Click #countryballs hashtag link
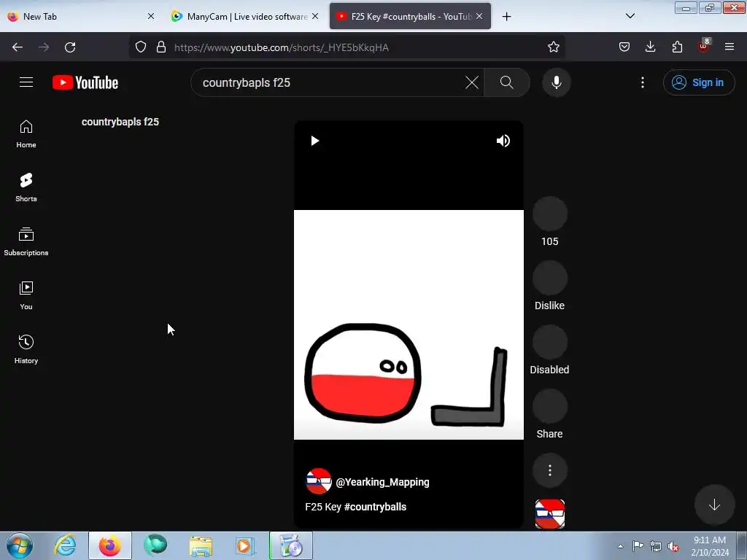747x560 pixels. tap(375, 507)
